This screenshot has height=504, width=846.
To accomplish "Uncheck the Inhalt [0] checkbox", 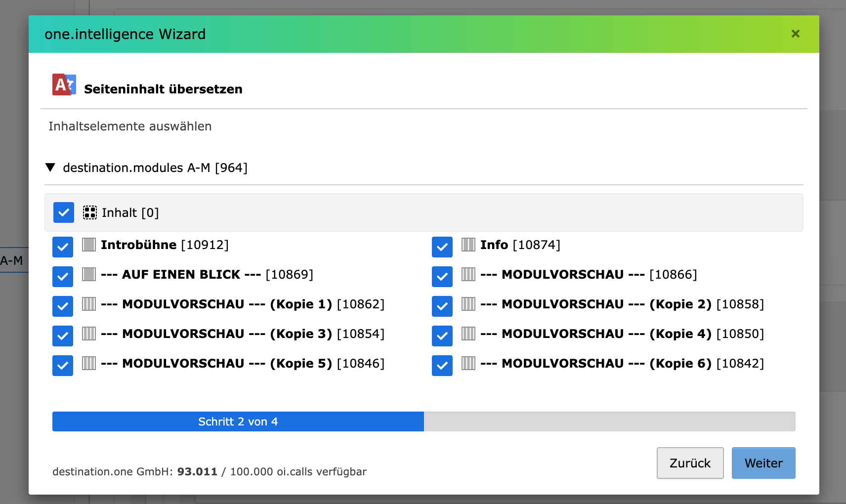I will pos(64,212).
